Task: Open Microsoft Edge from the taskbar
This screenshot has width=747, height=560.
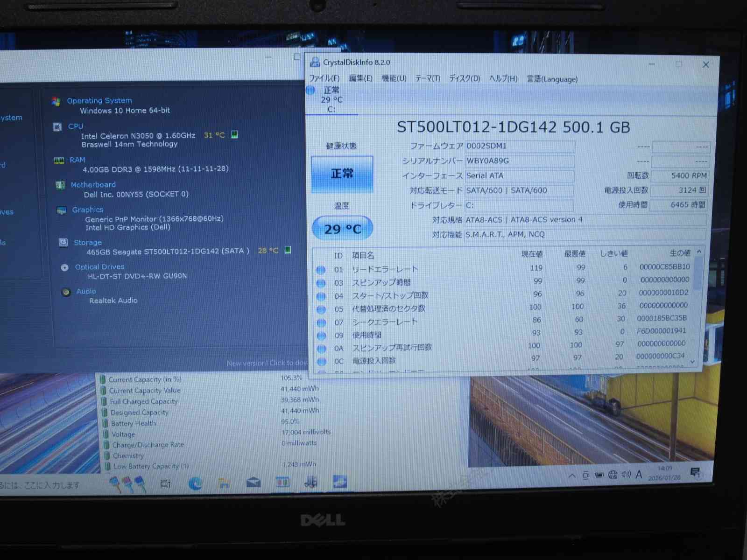Action: 195,483
